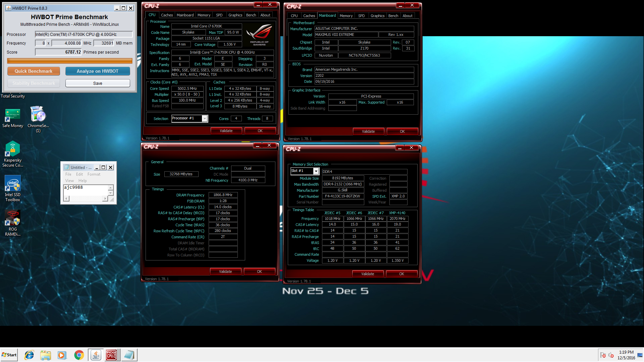
Task: Click OK in the SPD window
Action: click(401, 274)
